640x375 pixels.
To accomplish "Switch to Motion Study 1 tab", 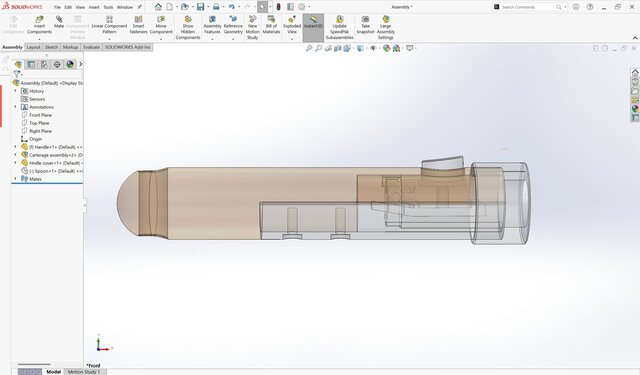I will 84,372.
